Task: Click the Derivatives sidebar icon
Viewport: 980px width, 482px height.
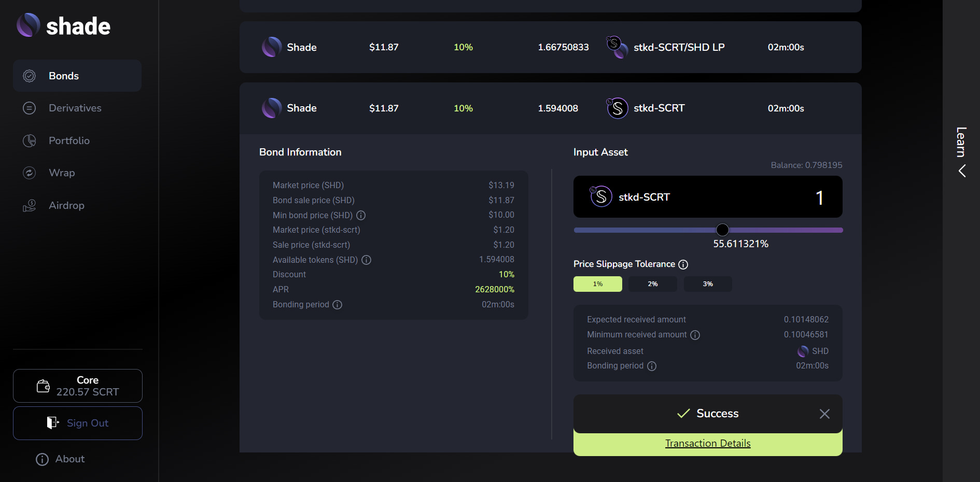Action: (x=30, y=108)
